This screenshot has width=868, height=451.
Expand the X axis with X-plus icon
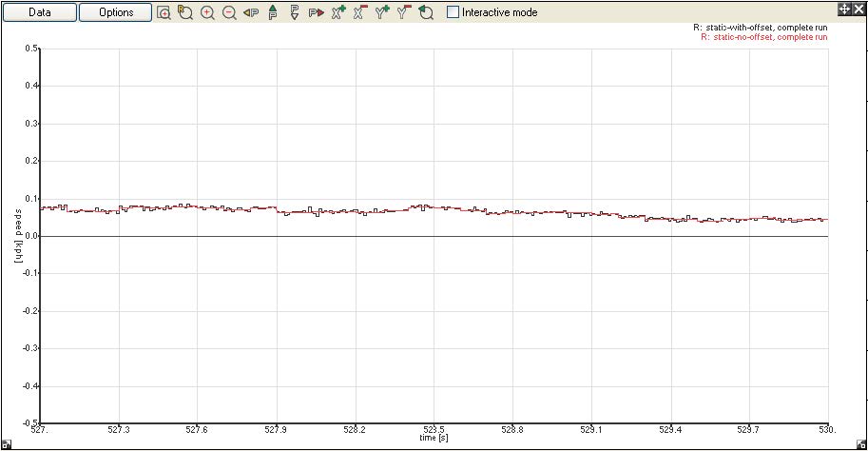(338, 12)
